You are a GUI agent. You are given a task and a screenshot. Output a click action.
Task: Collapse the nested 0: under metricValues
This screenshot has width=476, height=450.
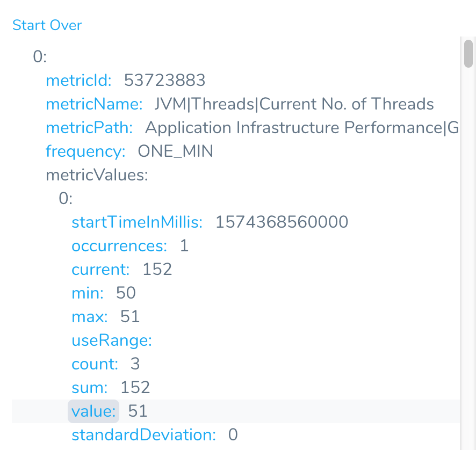pyautogui.click(x=66, y=199)
